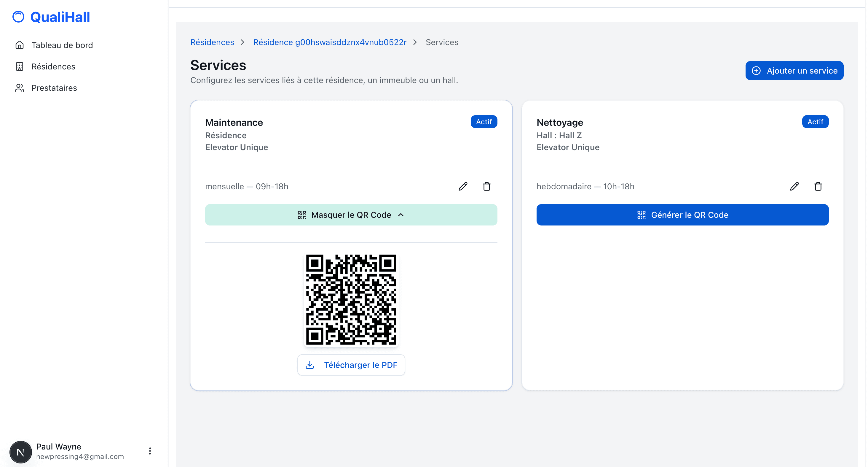Viewport: 868px width, 467px height.
Task: Open Services breadcrumb entry
Action: pyautogui.click(x=442, y=42)
